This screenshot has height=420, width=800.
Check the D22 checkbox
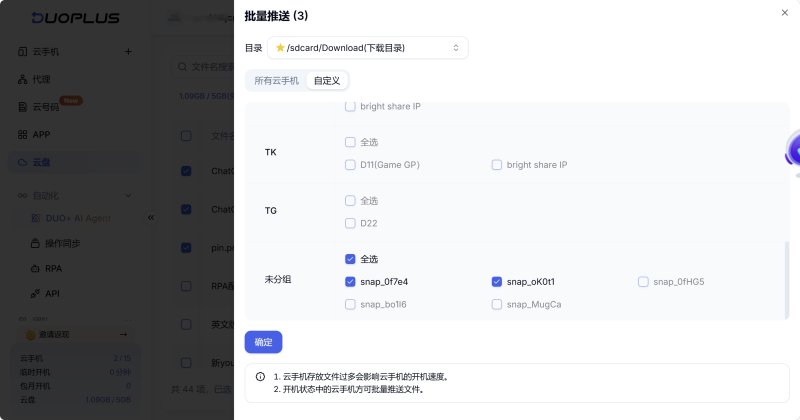click(350, 223)
